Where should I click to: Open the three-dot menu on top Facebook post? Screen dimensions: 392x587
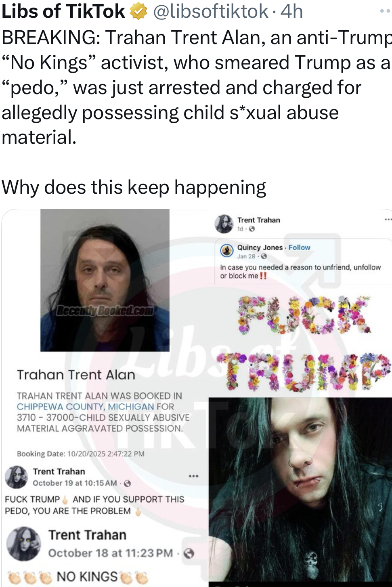coord(388,220)
